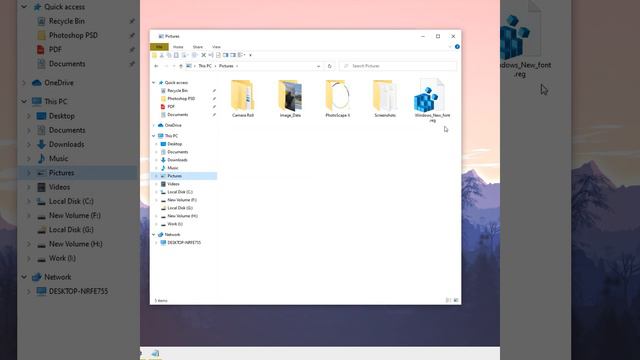Open Downloads in navigation pane
The image size is (640, 360).
tap(178, 160)
